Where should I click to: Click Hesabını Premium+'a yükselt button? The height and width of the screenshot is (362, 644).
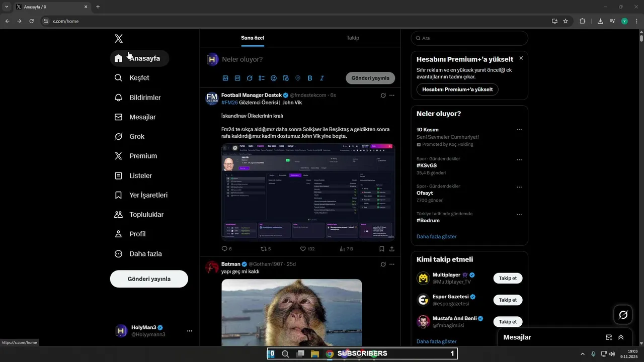[x=457, y=89]
